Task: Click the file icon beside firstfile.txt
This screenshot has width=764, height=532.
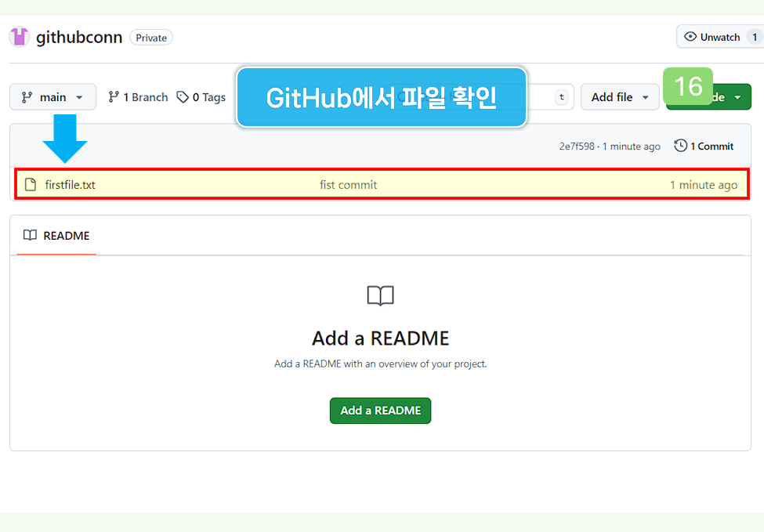Action: [31, 184]
